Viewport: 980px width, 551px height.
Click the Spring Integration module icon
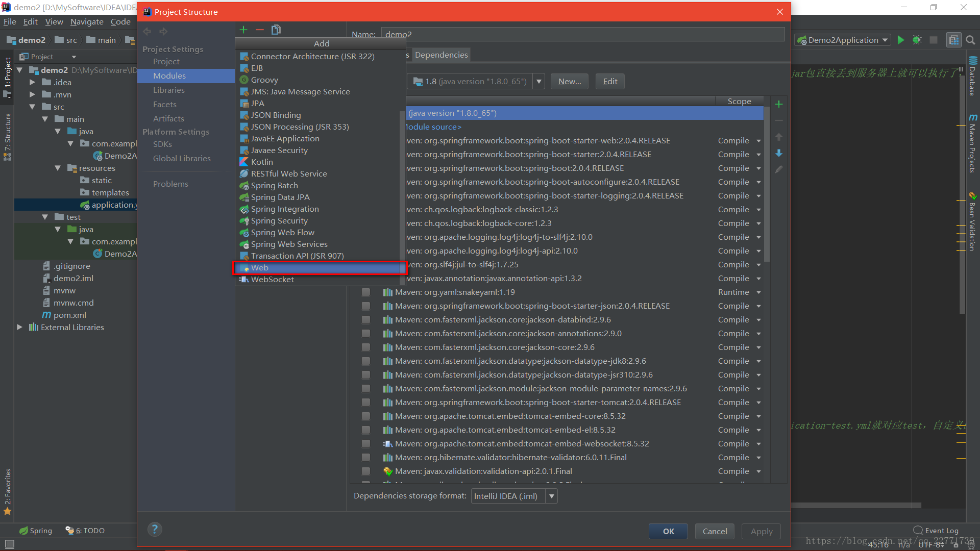[243, 209]
